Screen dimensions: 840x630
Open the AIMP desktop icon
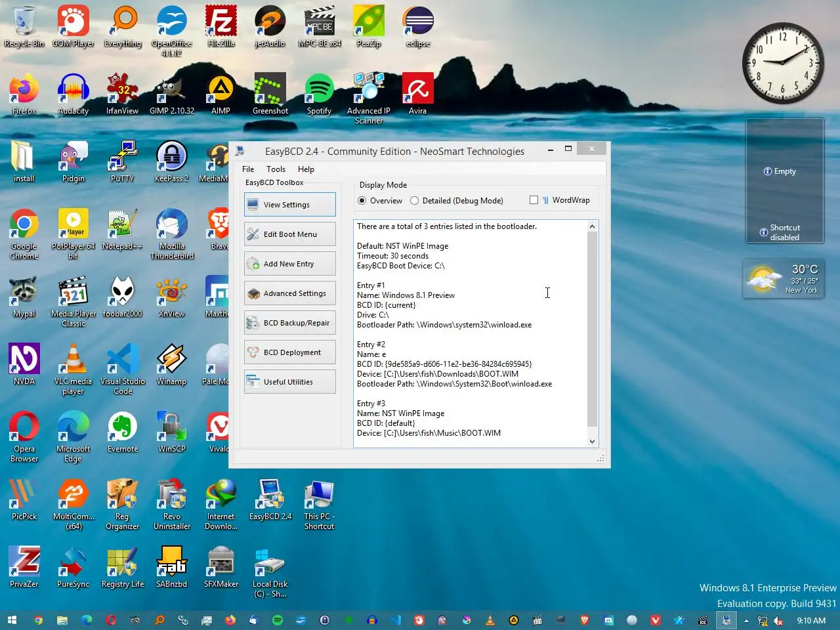tap(221, 95)
